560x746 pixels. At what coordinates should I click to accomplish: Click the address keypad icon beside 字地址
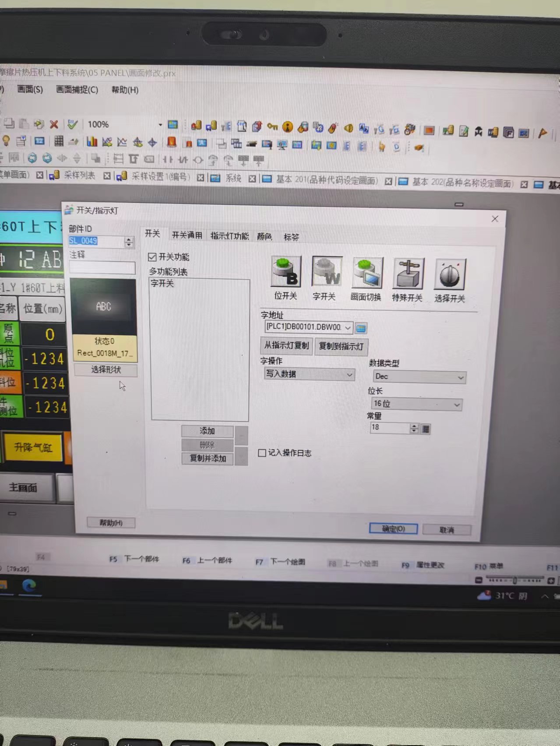click(x=361, y=328)
